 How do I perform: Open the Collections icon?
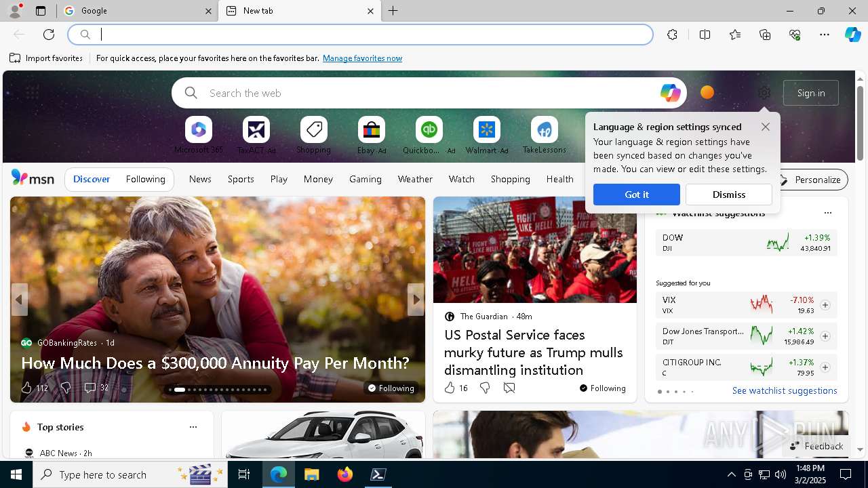coord(765,35)
